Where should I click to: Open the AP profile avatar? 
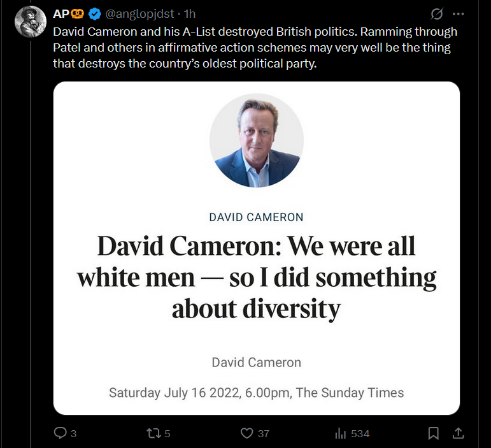click(x=30, y=22)
